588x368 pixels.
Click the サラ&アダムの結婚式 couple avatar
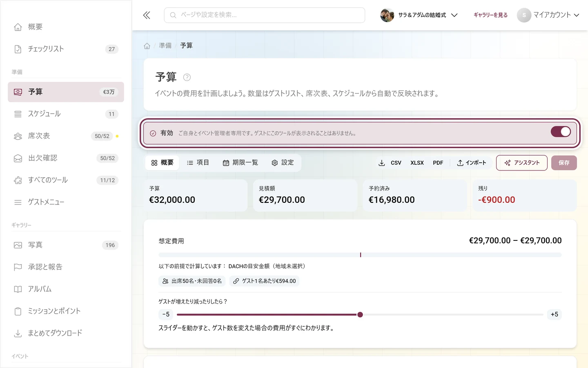[387, 15]
